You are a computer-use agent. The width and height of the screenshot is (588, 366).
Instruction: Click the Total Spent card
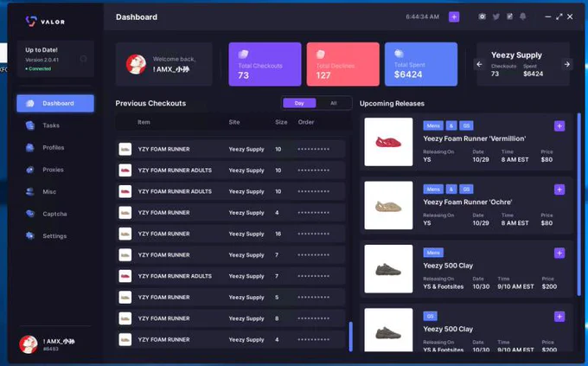[x=421, y=64]
